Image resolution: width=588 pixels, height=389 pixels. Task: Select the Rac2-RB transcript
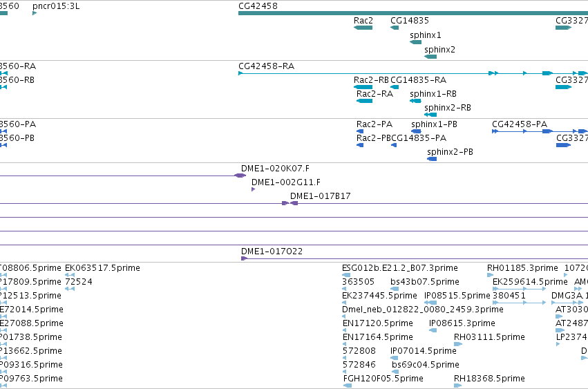(x=363, y=87)
